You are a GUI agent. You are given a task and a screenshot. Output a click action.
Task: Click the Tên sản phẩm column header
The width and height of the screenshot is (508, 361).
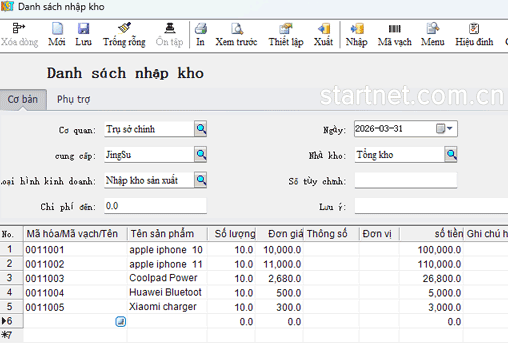tap(167, 234)
